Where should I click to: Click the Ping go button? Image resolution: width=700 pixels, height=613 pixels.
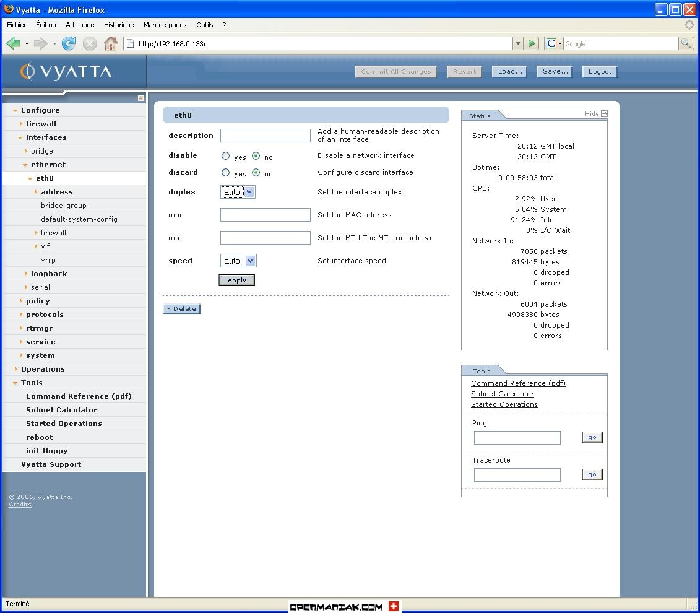(592, 438)
